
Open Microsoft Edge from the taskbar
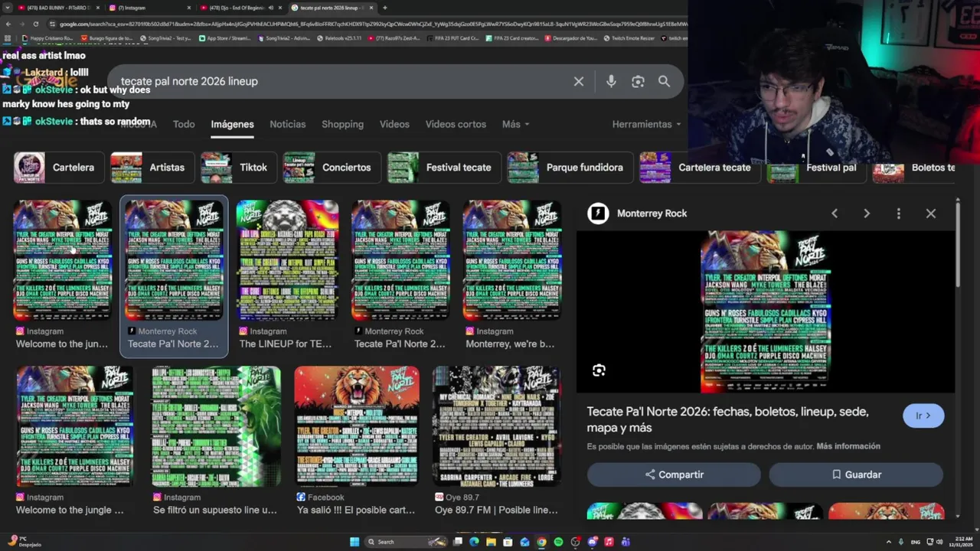pos(474,542)
